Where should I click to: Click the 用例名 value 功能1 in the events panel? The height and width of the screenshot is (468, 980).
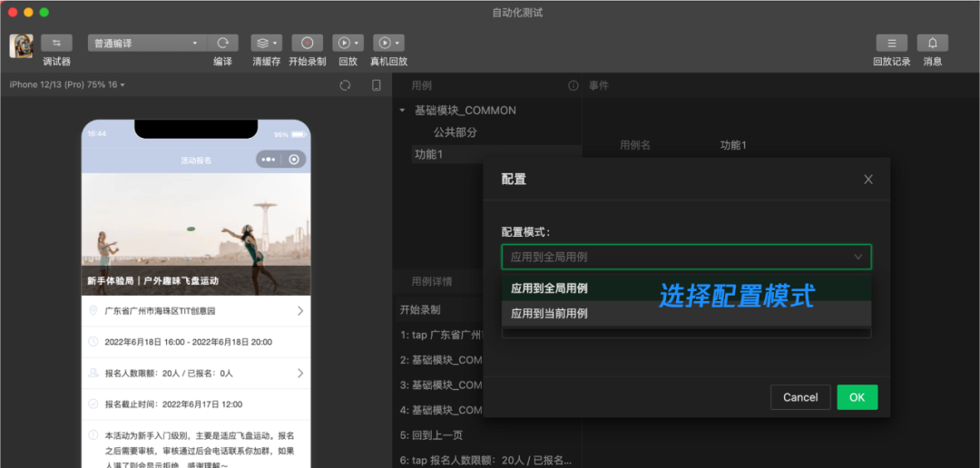point(733,145)
